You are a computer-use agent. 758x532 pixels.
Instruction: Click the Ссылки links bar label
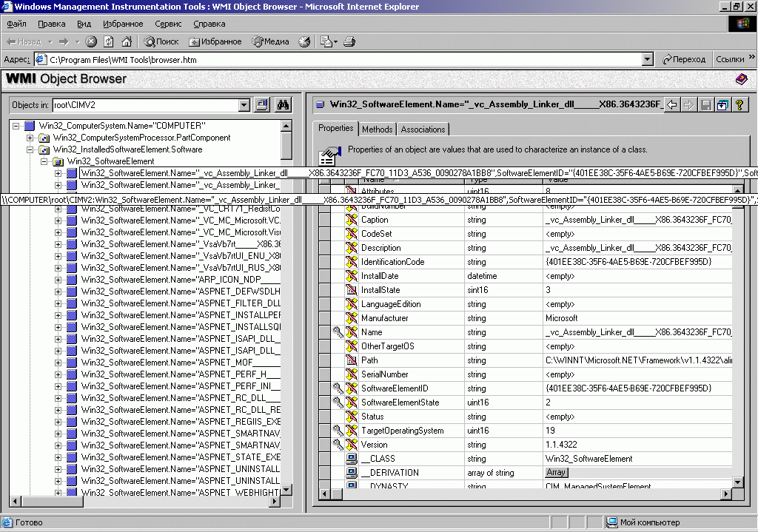[729, 59]
